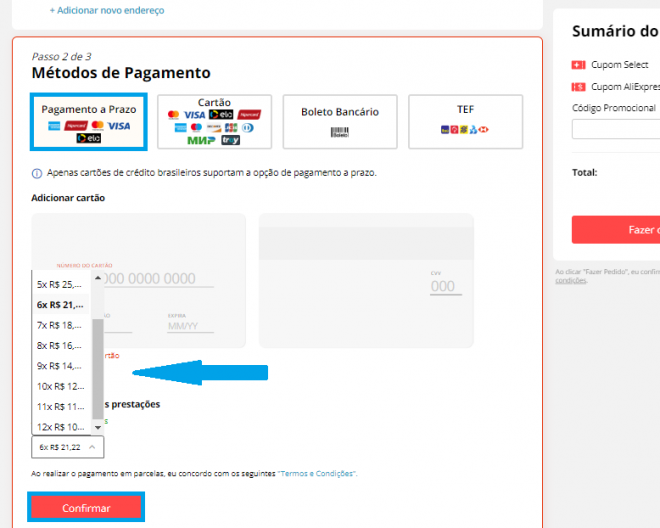Collapse the 6x R$ 21,22 installments dropdown
The image size is (660, 528).
(x=67, y=447)
